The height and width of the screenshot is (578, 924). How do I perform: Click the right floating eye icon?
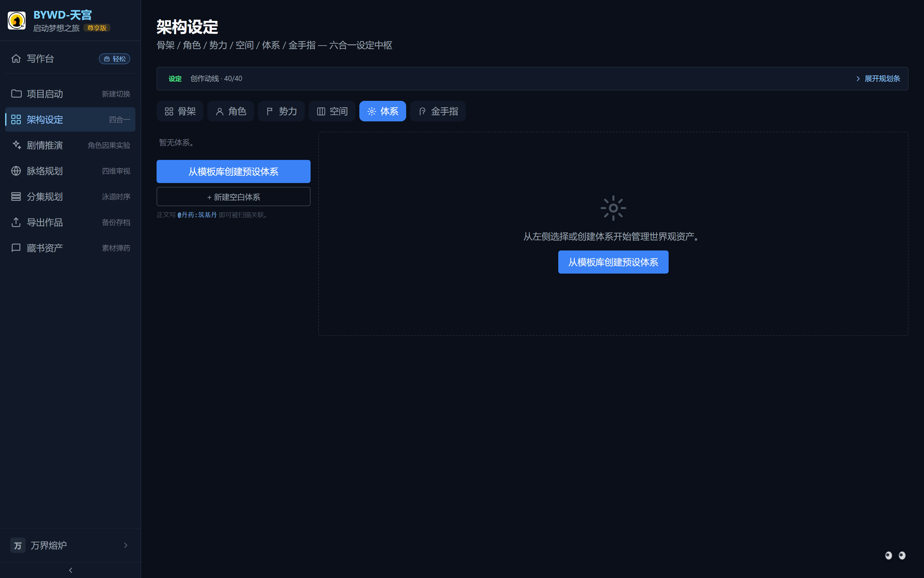902,555
